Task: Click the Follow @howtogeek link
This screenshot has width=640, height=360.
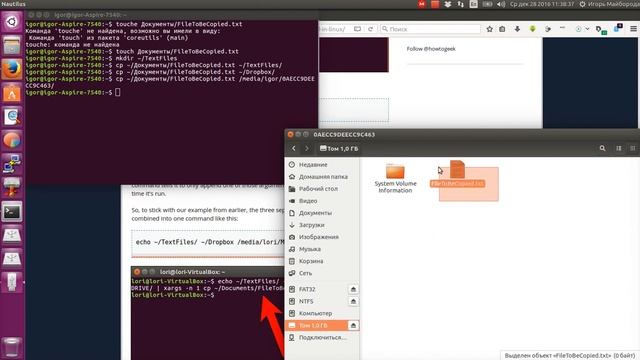Action: point(431,49)
